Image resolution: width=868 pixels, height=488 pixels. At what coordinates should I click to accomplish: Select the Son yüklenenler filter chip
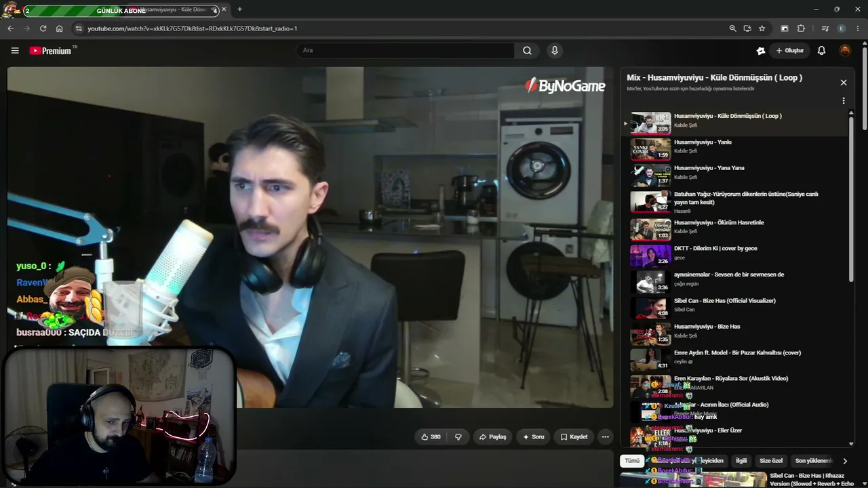pos(813,461)
